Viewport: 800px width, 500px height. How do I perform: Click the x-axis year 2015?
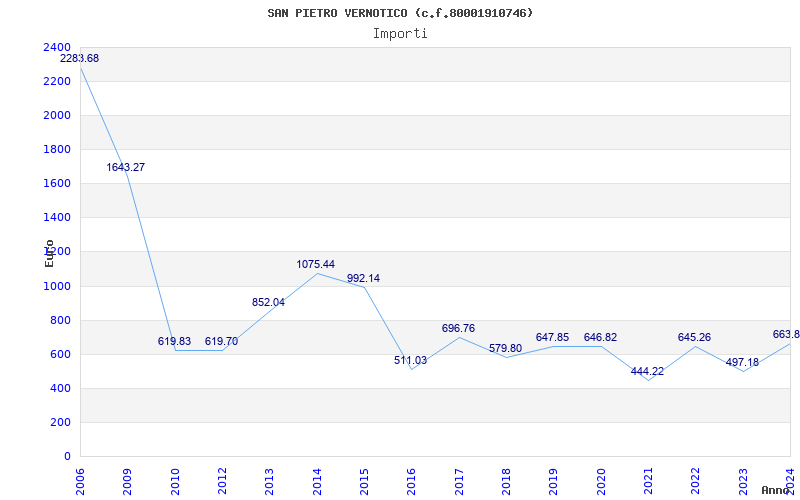(x=364, y=482)
